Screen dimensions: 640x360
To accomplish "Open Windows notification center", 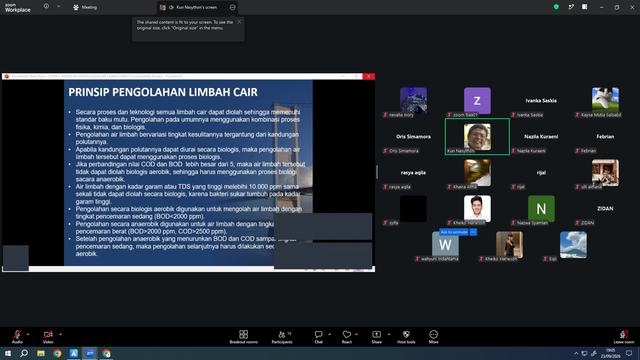I will 629,353.
